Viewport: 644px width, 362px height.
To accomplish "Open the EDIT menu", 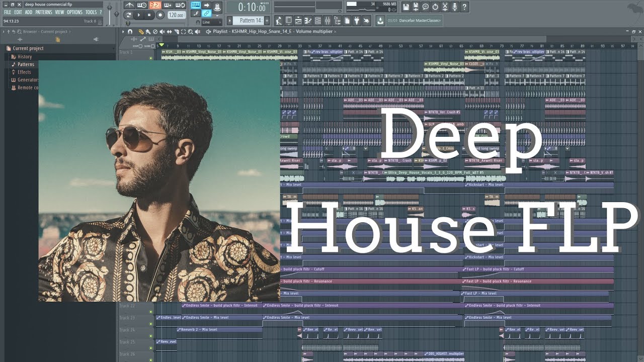I will [x=18, y=12].
